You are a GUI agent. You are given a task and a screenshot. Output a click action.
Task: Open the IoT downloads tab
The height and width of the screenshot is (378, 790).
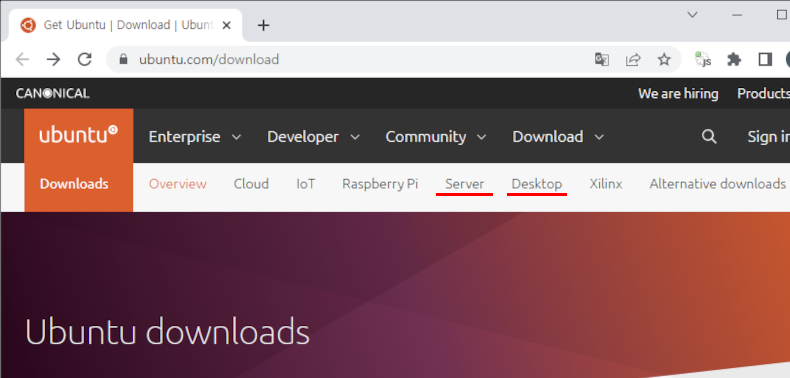pos(306,183)
